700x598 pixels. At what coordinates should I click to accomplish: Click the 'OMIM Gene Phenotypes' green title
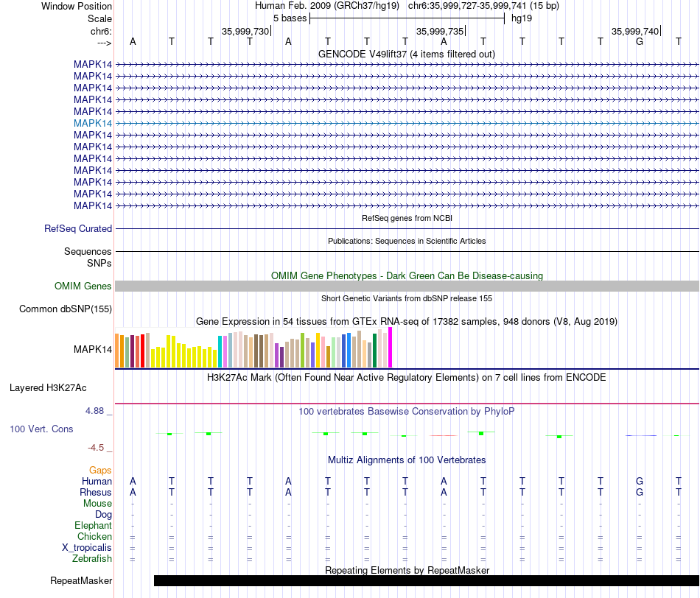pyautogui.click(x=407, y=275)
